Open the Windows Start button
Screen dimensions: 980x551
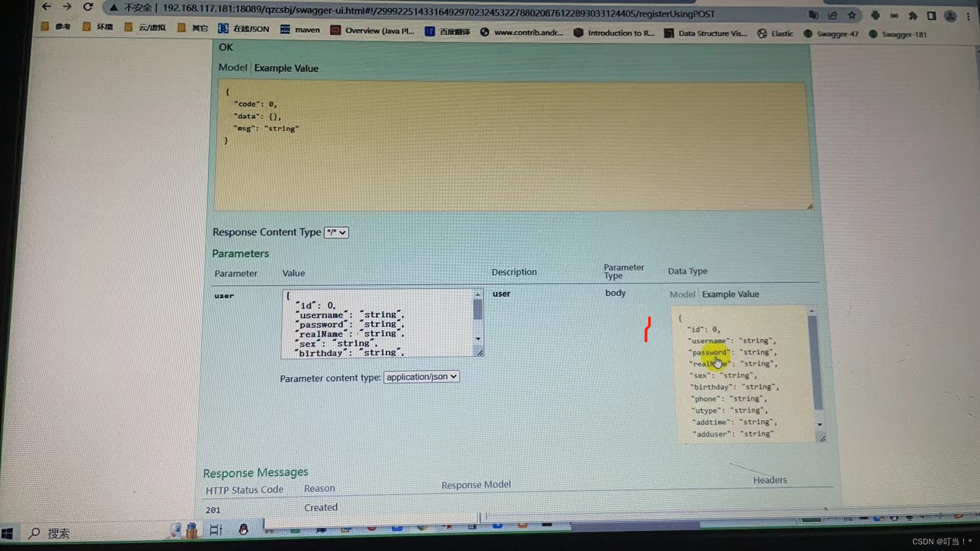[x=7, y=534]
